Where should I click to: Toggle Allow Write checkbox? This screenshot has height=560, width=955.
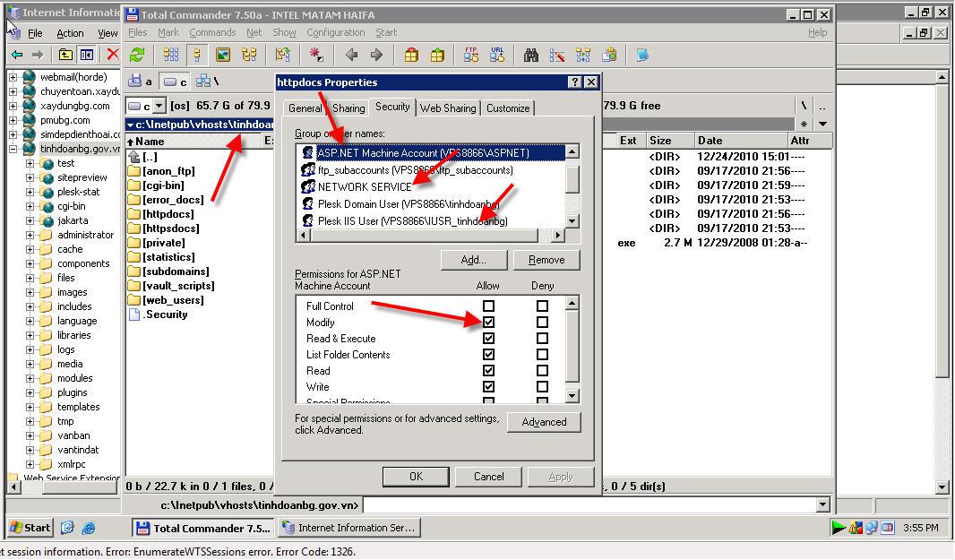(x=488, y=386)
